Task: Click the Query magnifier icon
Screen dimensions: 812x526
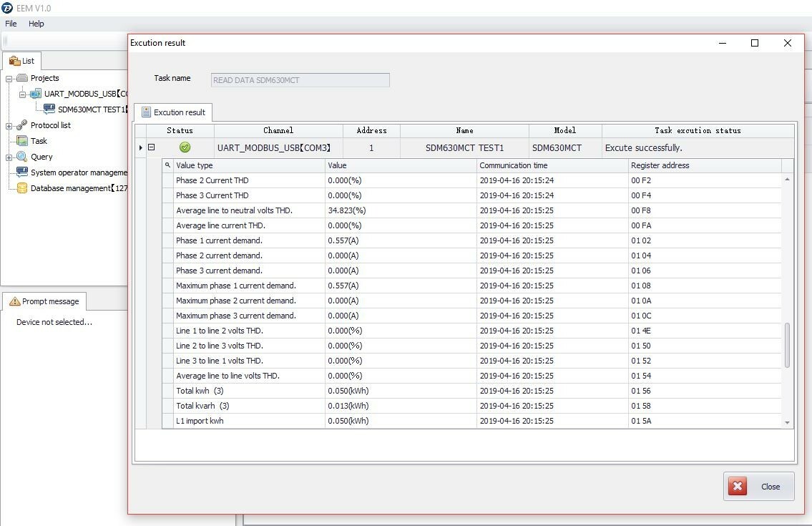Action: 22,157
